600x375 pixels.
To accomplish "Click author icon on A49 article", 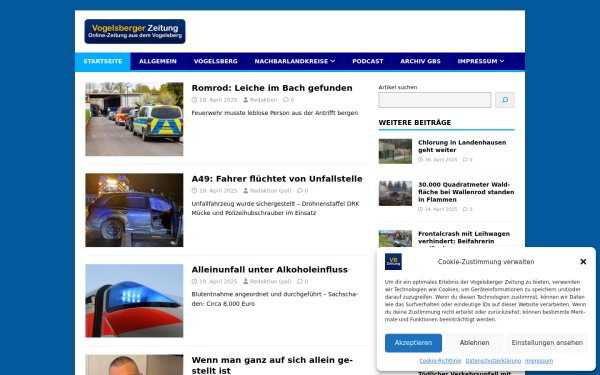I will [x=246, y=191].
